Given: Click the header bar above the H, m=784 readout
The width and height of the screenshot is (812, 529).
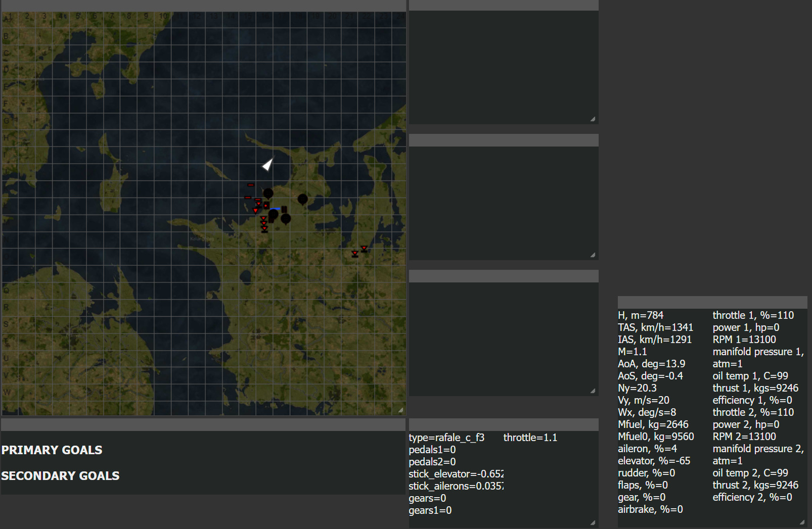Looking at the screenshot, I should 712,302.
